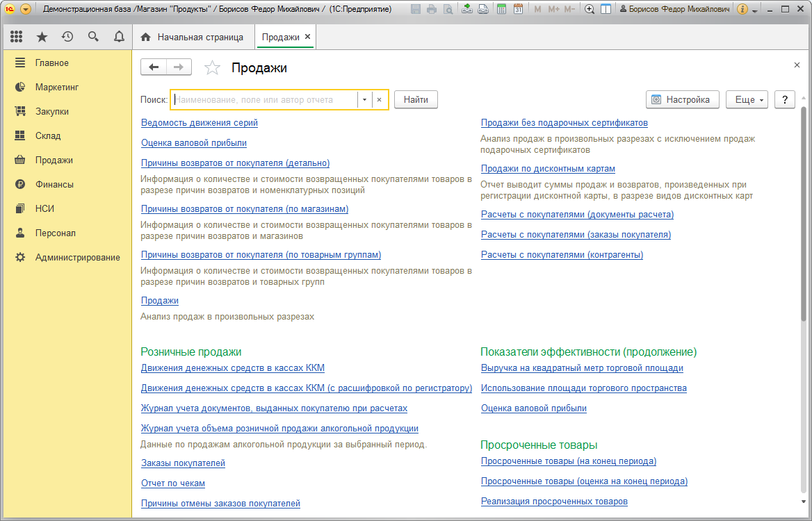Screen dimensions: 812x521
Task: Open Favorites star in the tools panel
Action: (x=42, y=37)
